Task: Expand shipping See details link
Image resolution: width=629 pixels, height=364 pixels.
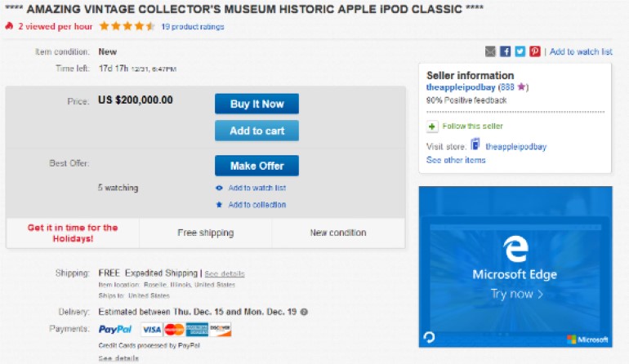Action: pos(224,273)
